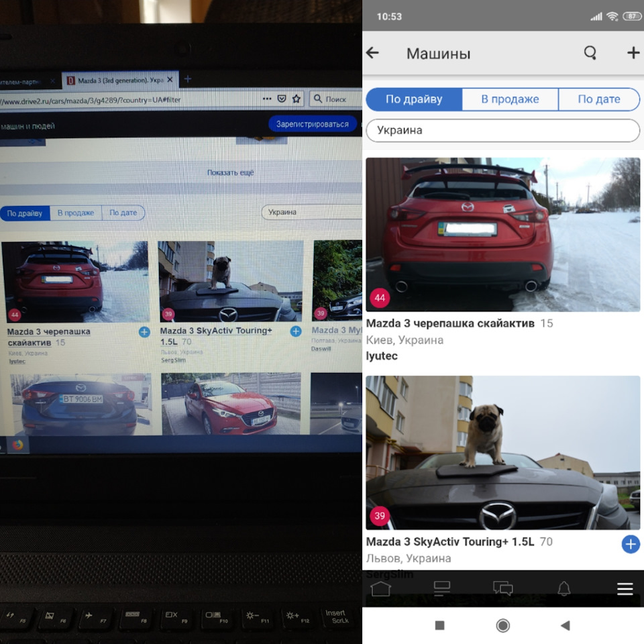
Task: Tap the feed monitor icon in the app bottom bar
Action: click(442, 588)
